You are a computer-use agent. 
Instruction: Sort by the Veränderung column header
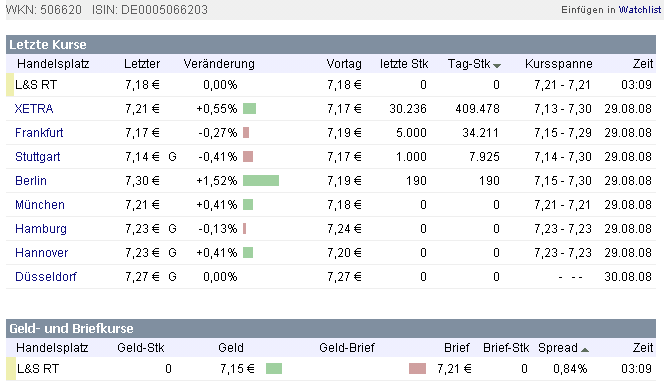[219, 64]
